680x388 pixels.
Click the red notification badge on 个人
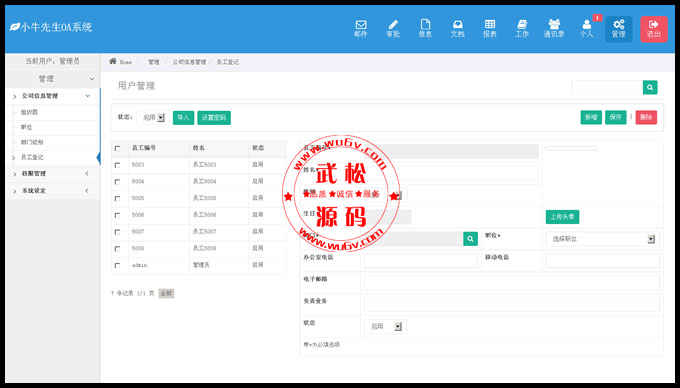(x=597, y=18)
